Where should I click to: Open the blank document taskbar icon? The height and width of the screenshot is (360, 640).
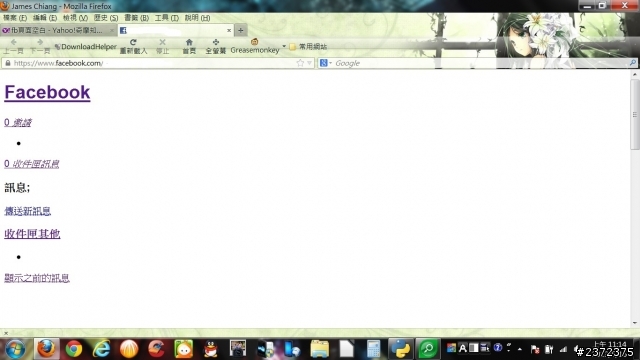pyautogui.click(x=347, y=349)
